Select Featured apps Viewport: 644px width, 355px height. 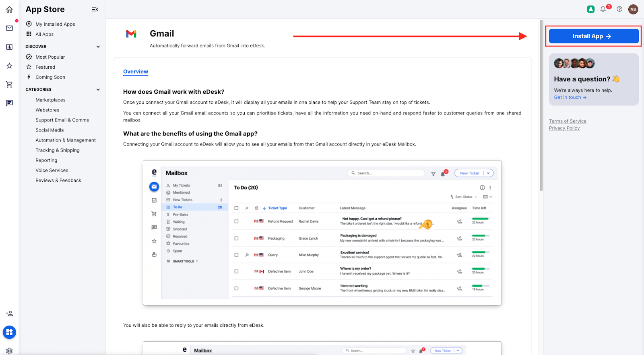pos(45,67)
